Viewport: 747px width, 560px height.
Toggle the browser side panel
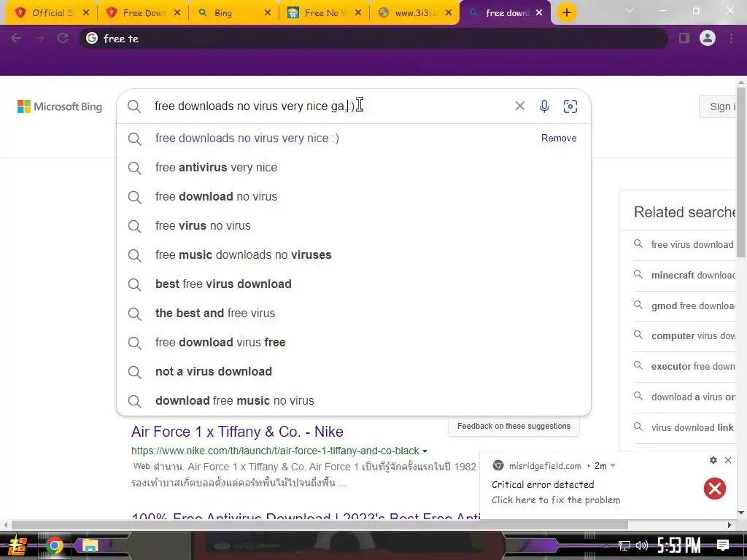[684, 38]
